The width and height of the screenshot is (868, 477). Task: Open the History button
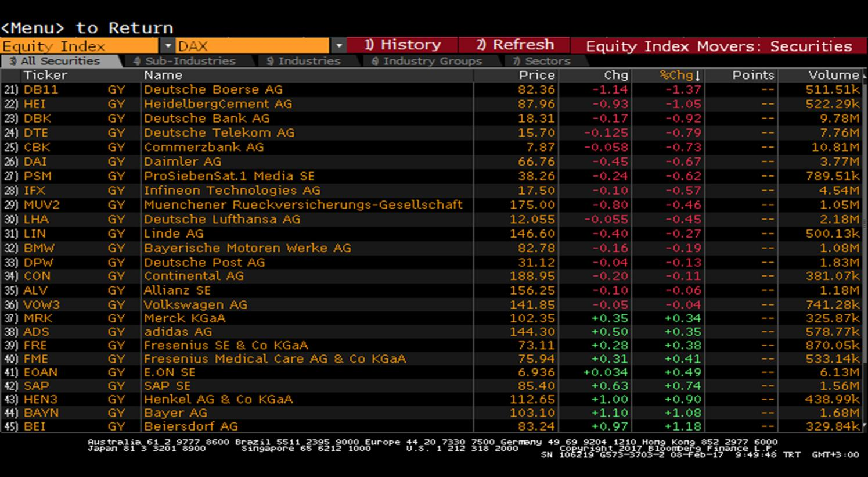point(403,45)
